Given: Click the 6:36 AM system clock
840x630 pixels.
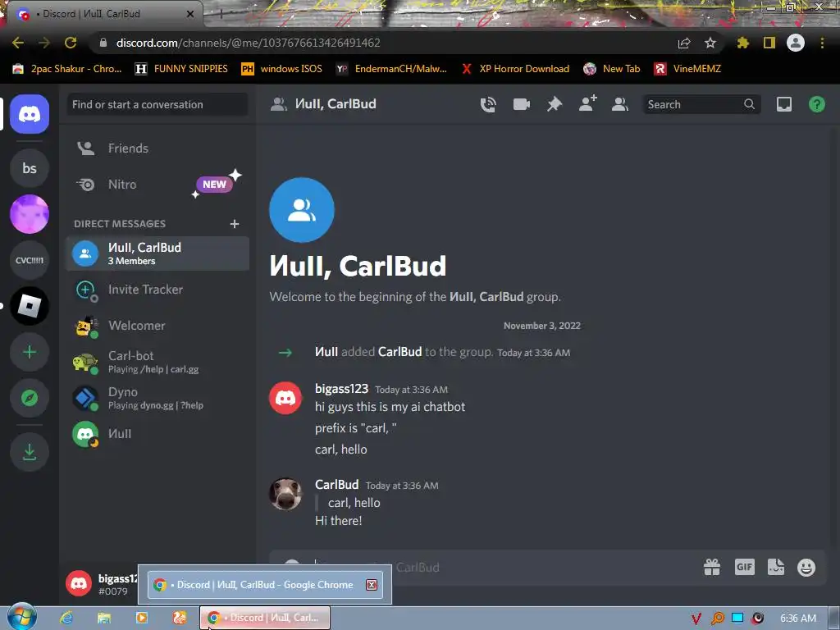Looking at the screenshot, I should [797, 619].
